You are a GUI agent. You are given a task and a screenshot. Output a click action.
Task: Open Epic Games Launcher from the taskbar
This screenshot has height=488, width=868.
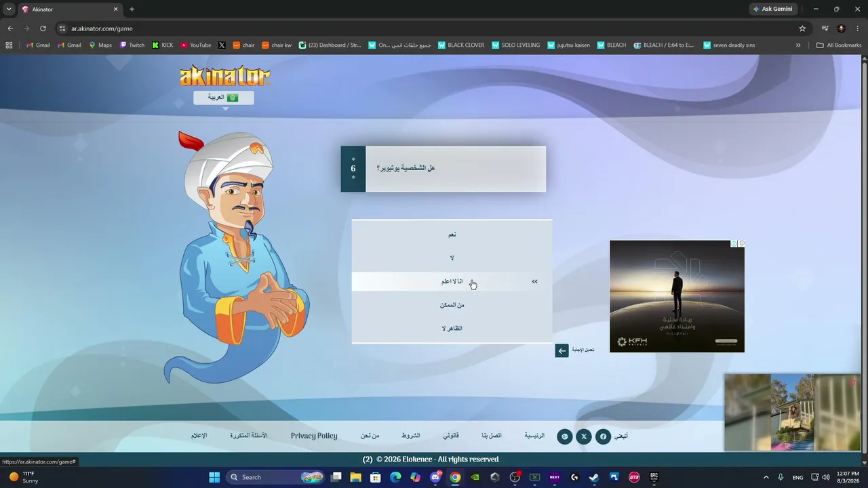(654, 477)
